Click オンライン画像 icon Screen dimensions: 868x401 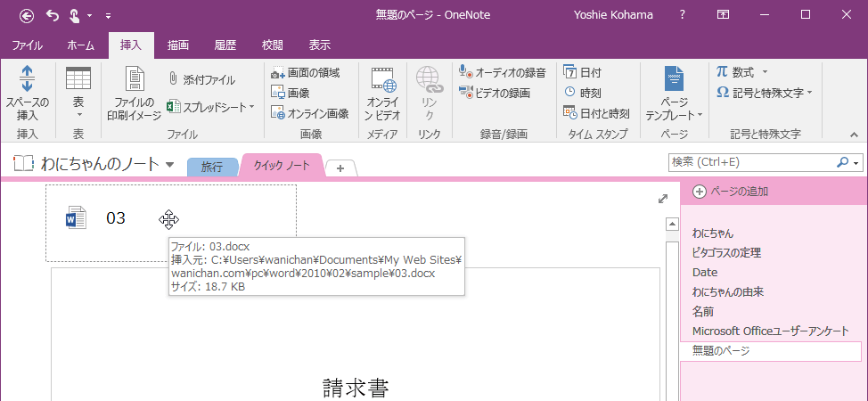(x=277, y=113)
